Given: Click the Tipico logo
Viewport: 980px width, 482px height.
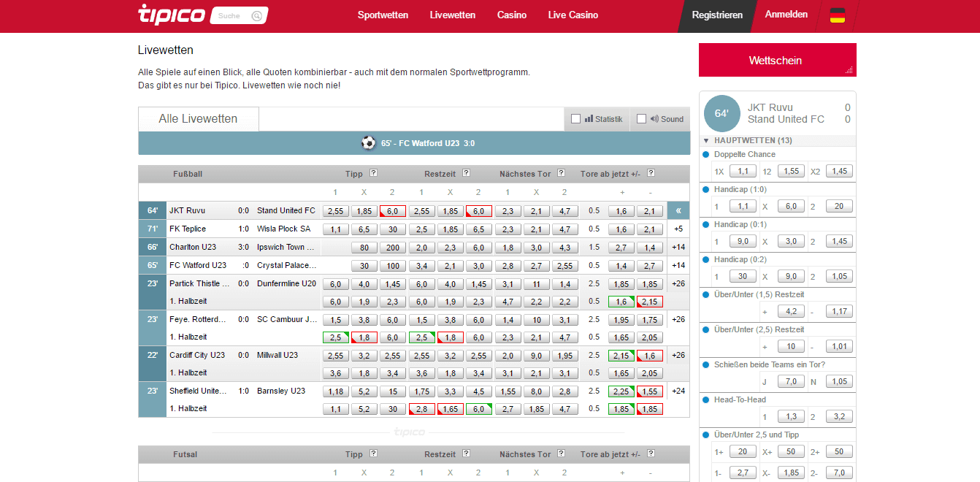Looking at the screenshot, I should 171,14.
